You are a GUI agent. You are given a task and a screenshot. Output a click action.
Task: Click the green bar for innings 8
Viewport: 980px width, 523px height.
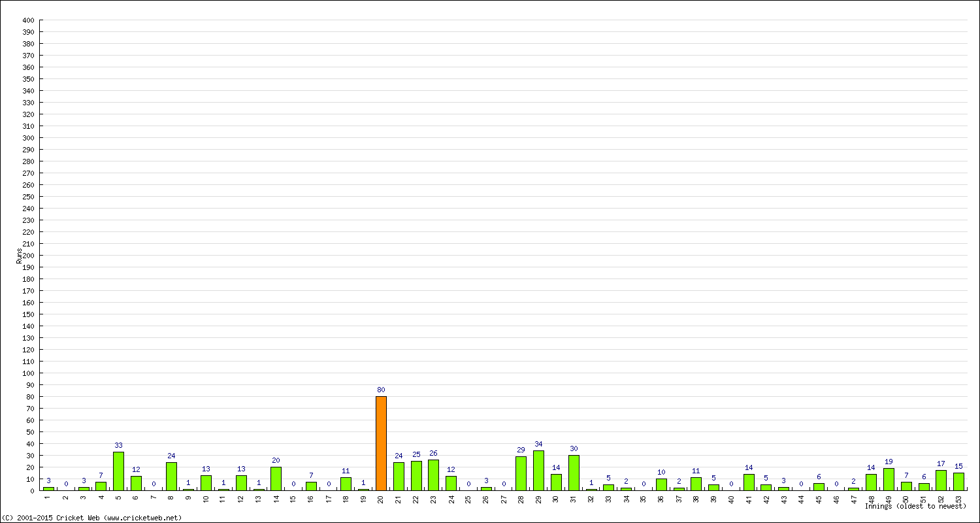pos(171,476)
